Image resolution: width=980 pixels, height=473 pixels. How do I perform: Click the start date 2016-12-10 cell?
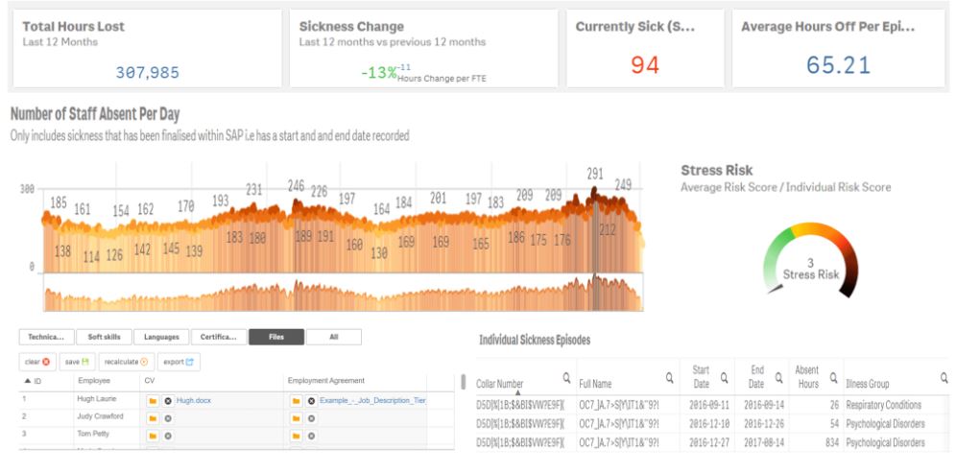706,424
